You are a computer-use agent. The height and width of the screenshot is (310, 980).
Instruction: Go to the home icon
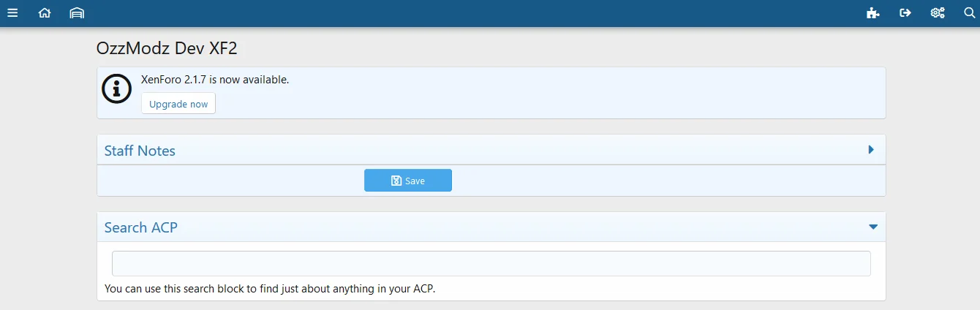45,12
